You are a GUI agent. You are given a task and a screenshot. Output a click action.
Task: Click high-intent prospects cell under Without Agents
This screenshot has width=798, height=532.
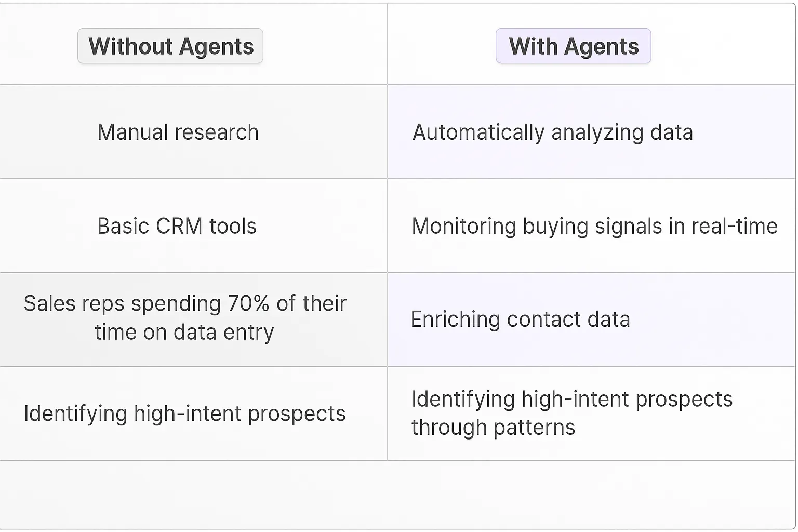coord(184,414)
